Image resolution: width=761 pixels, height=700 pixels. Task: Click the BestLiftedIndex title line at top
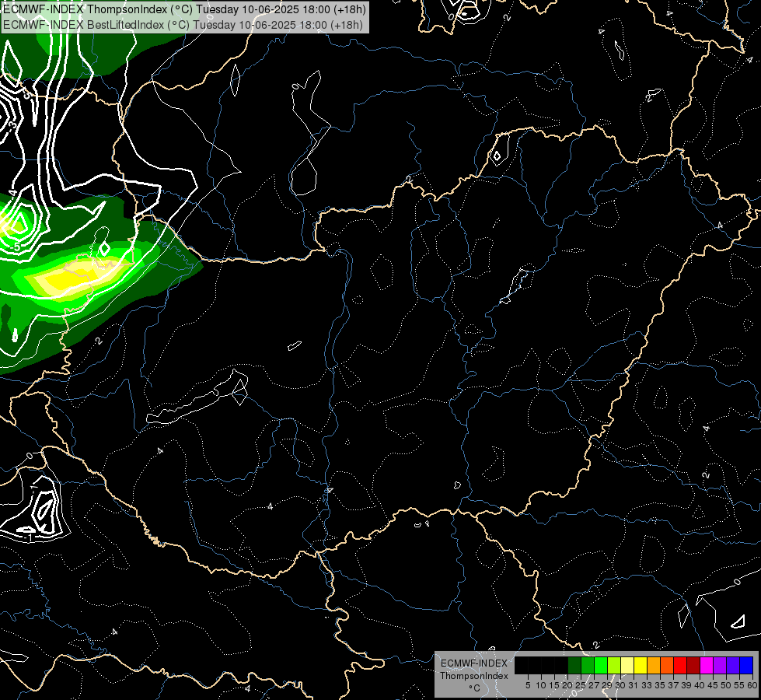click(x=183, y=24)
